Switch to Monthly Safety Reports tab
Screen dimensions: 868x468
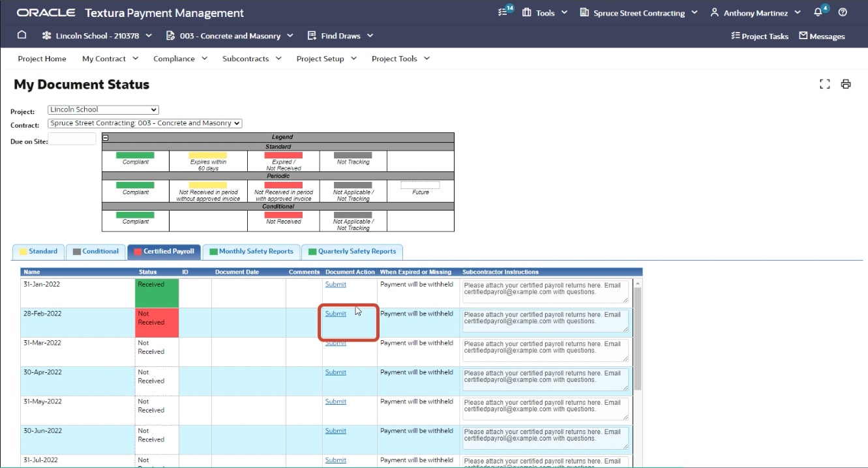pos(251,252)
